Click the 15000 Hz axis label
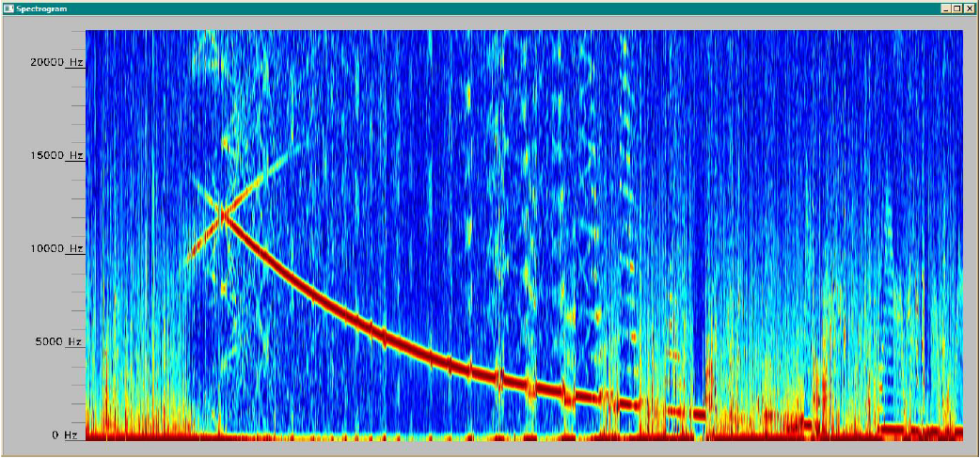 point(56,155)
